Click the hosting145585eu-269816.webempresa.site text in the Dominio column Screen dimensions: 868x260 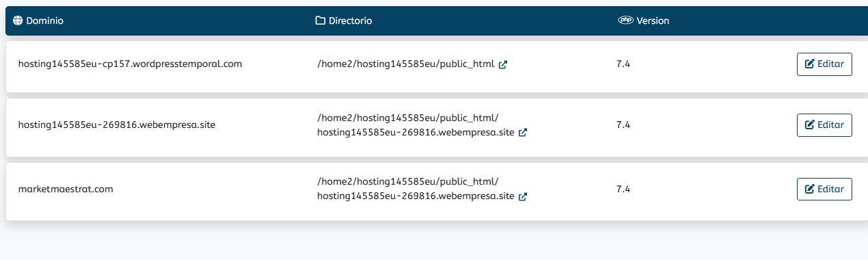tap(117, 125)
